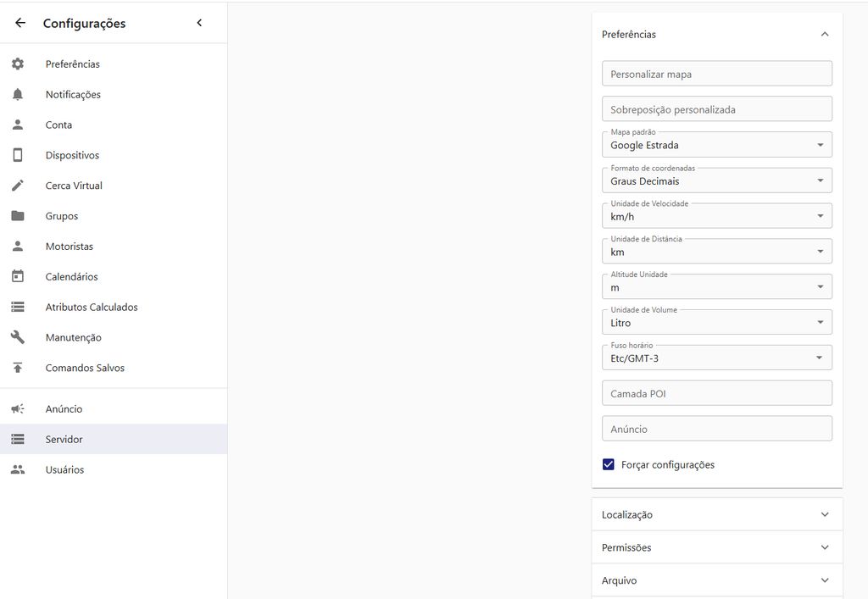Click the Cerca Virtual pencil icon
This screenshot has height=599, width=868.
tap(18, 186)
